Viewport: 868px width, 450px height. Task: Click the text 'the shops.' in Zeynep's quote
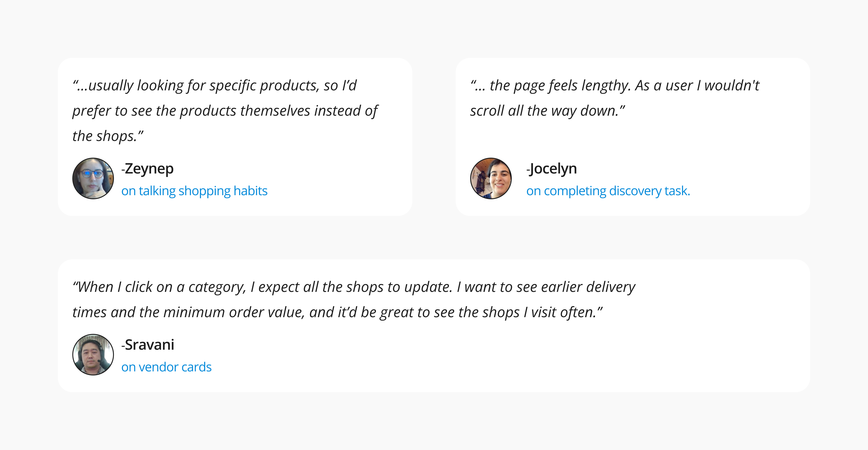108,136
